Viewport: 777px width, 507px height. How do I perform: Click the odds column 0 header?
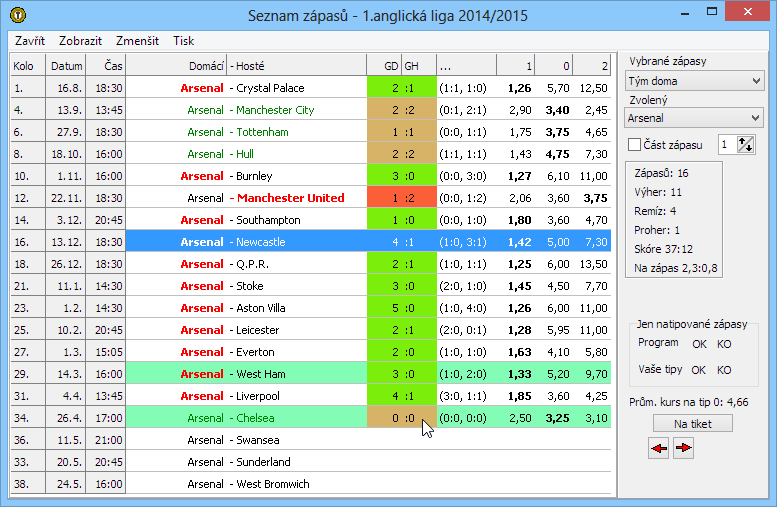pyautogui.click(x=554, y=66)
